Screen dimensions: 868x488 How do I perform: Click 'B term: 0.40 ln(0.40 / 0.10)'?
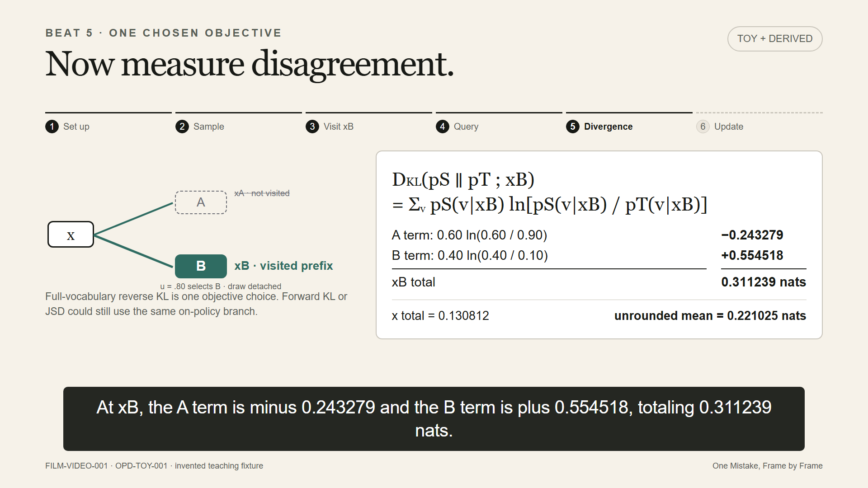470,255
